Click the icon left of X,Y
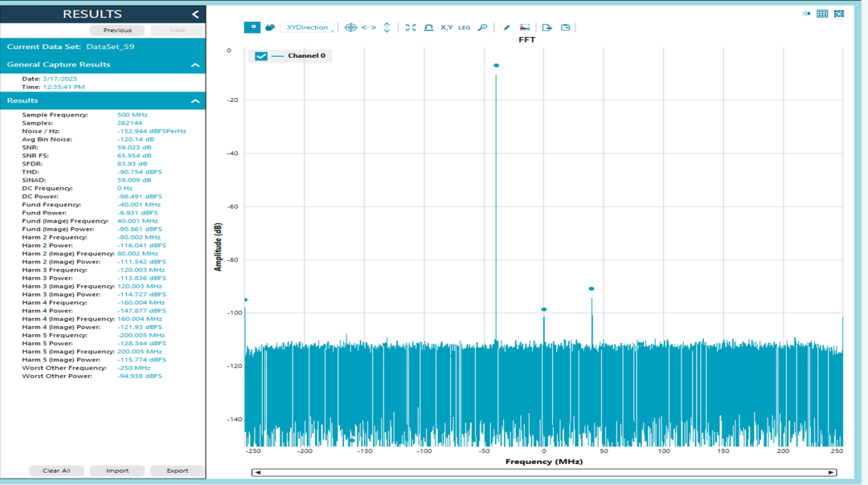 pos(428,27)
